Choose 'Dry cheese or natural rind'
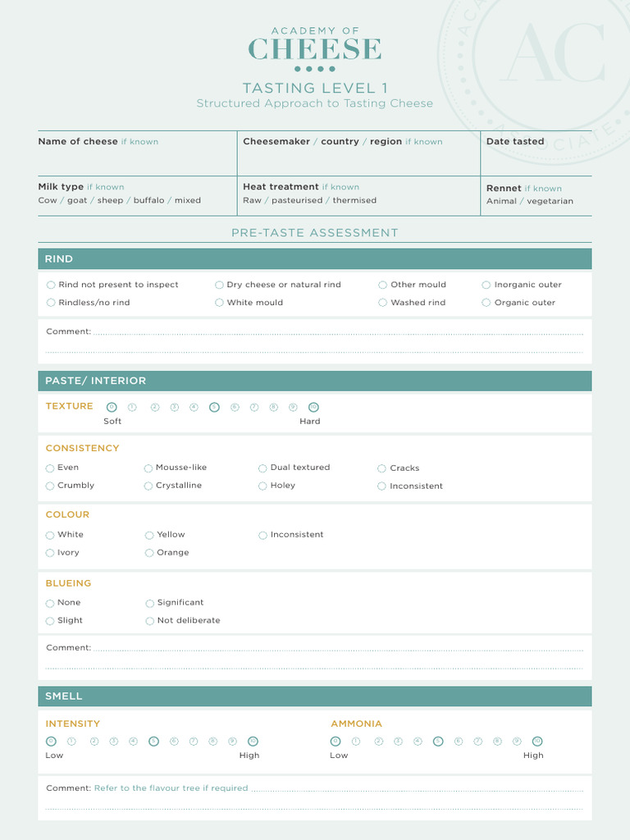Screen dimensions: 630x840 click(219, 285)
